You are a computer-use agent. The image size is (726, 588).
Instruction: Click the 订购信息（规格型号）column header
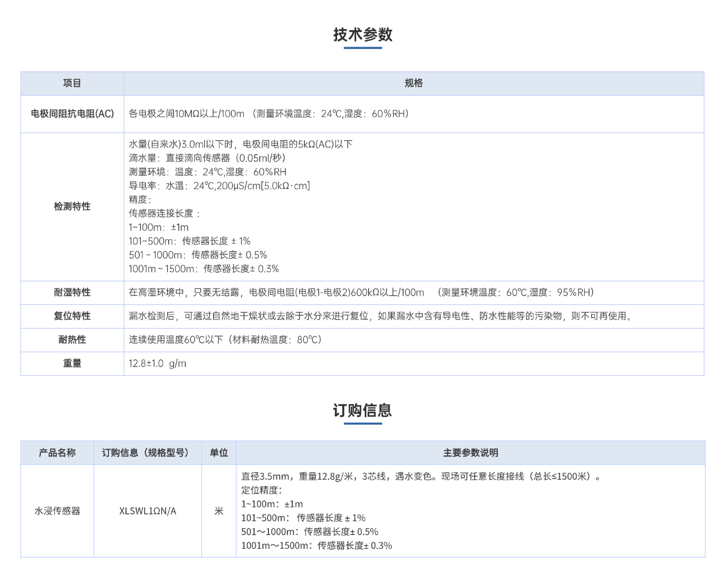147,453
